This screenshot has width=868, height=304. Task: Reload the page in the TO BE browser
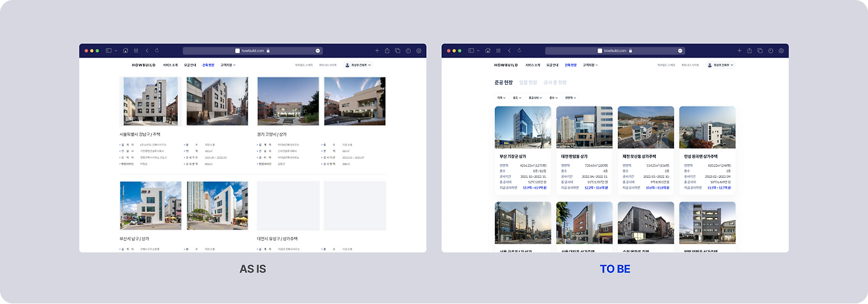(x=519, y=50)
